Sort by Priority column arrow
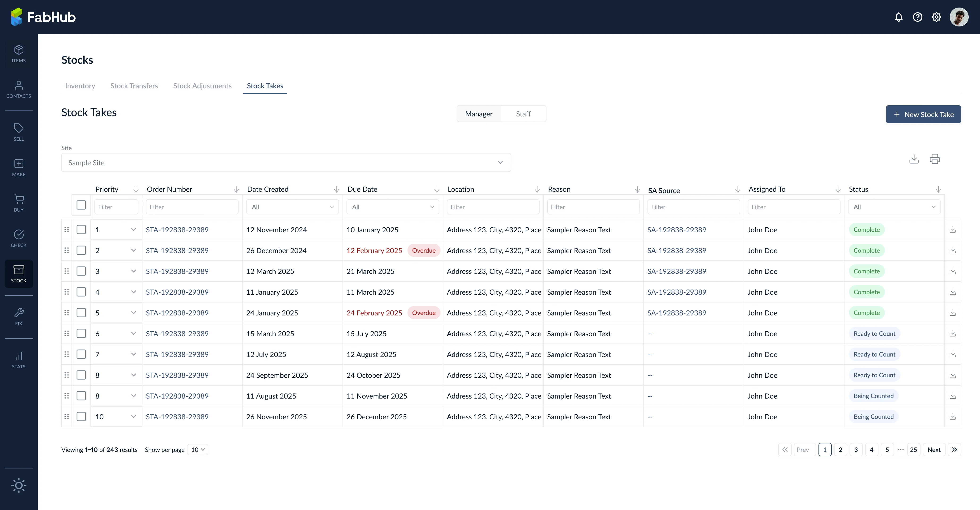This screenshot has height=510, width=980. (x=136, y=189)
